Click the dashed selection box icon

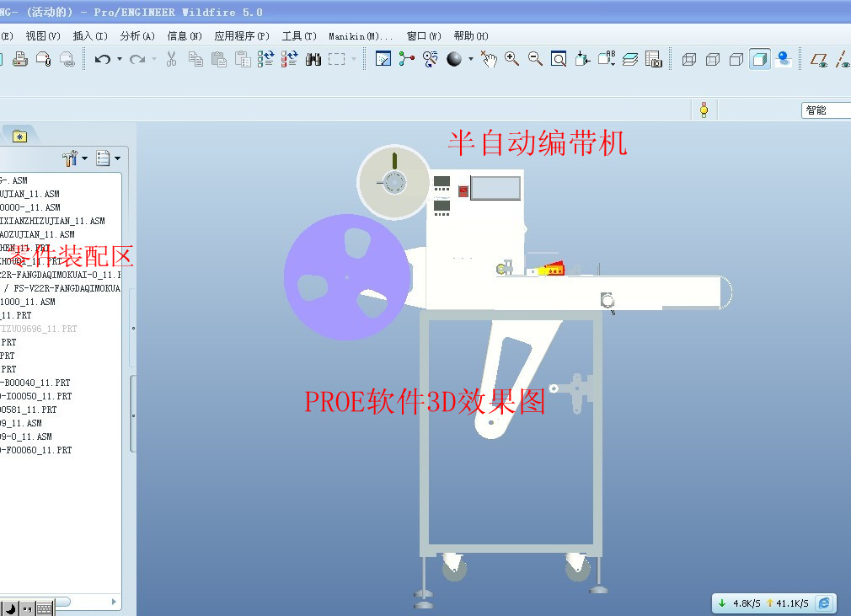click(336, 59)
